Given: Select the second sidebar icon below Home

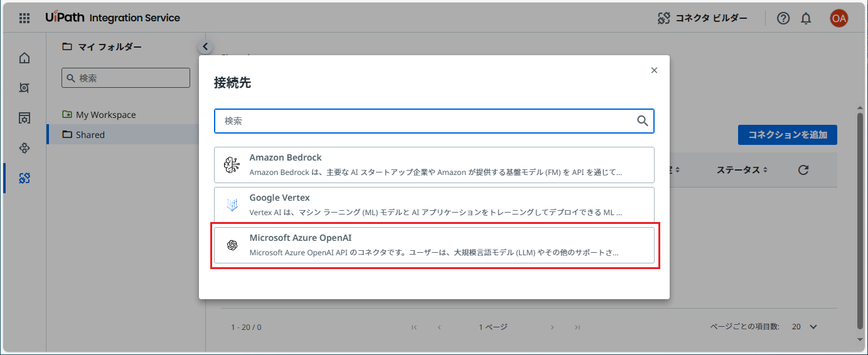Looking at the screenshot, I should (x=24, y=88).
